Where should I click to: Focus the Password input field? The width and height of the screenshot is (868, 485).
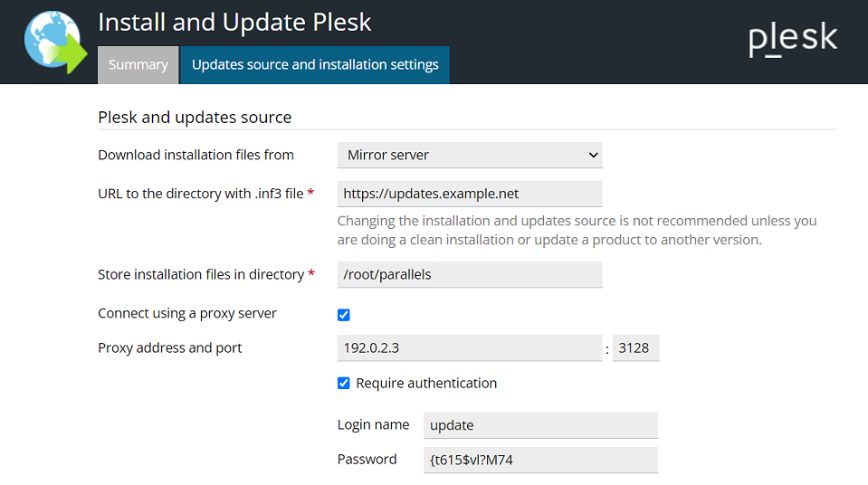pyautogui.click(x=539, y=460)
